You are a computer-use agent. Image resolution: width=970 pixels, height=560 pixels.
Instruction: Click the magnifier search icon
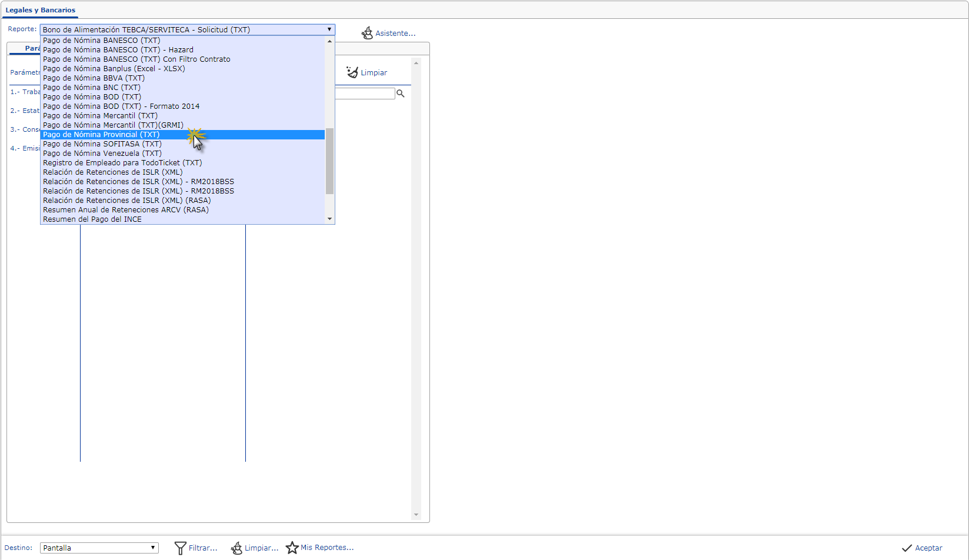(401, 94)
